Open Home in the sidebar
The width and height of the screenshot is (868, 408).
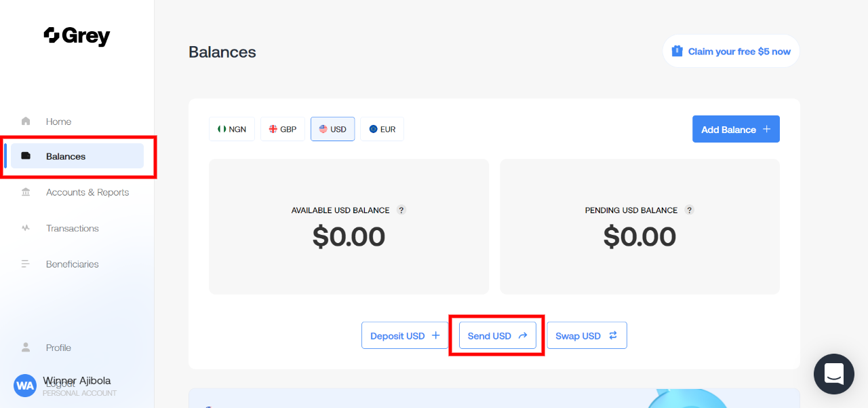tap(77, 122)
